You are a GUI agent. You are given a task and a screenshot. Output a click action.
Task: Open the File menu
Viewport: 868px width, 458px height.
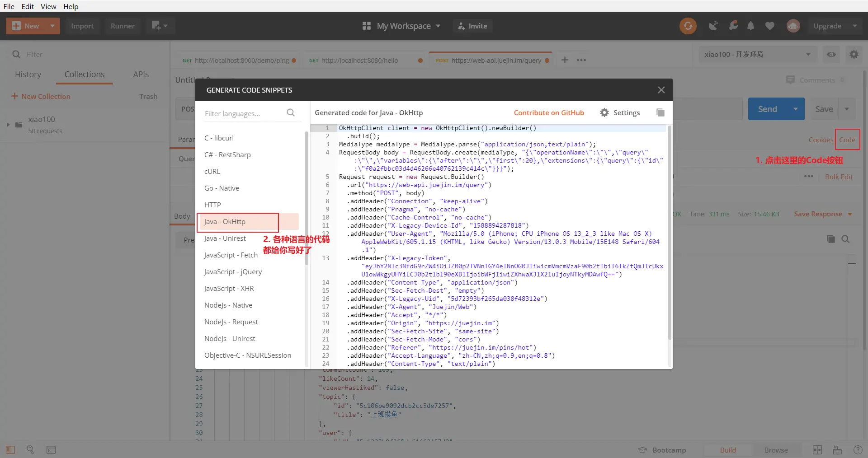point(9,6)
